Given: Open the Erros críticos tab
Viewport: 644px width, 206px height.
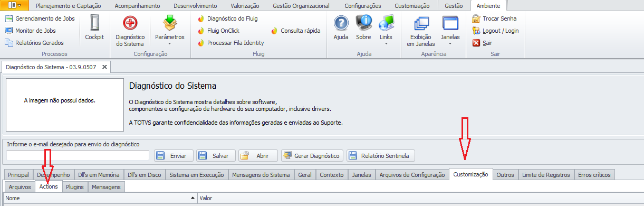Looking at the screenshot, I should pos(594,175).
